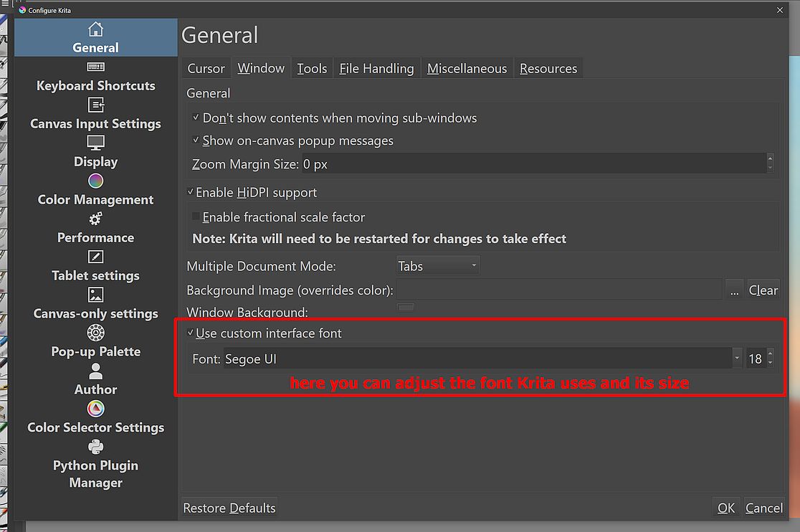Clear the background image

coord(763,290)
